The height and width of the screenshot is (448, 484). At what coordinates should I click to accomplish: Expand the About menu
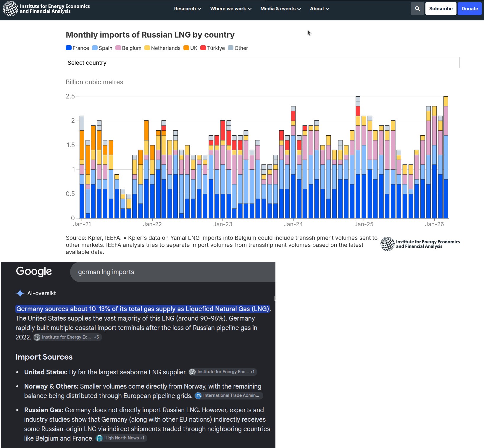pos(320,9)
